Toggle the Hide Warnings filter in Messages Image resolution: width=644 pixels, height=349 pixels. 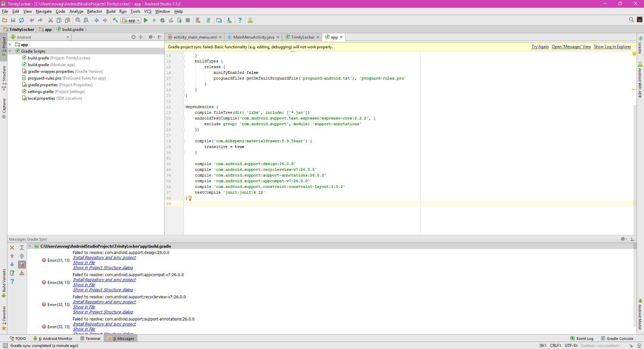(22, 264)
